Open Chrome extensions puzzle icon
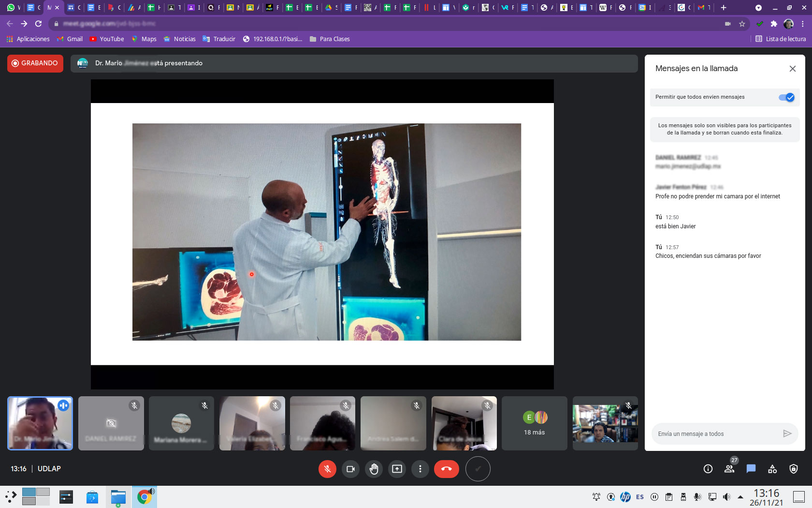This screenshot has height=508, width=812. coord(774,24)
